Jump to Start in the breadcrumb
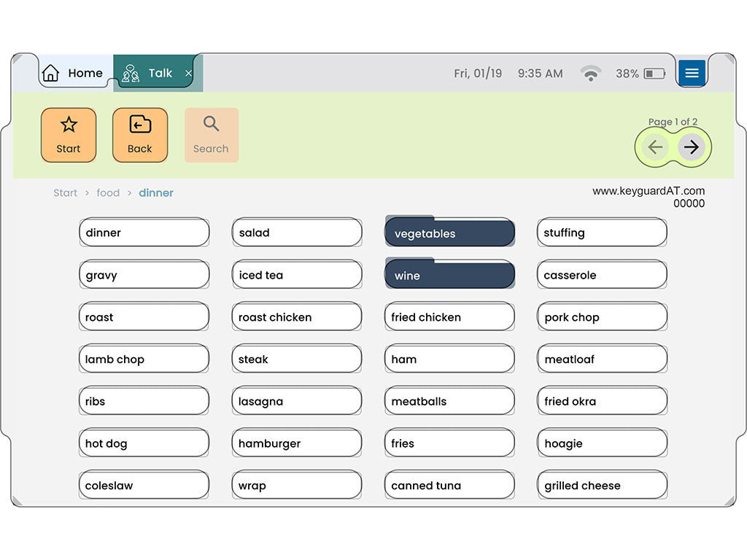 click(65, 192)
